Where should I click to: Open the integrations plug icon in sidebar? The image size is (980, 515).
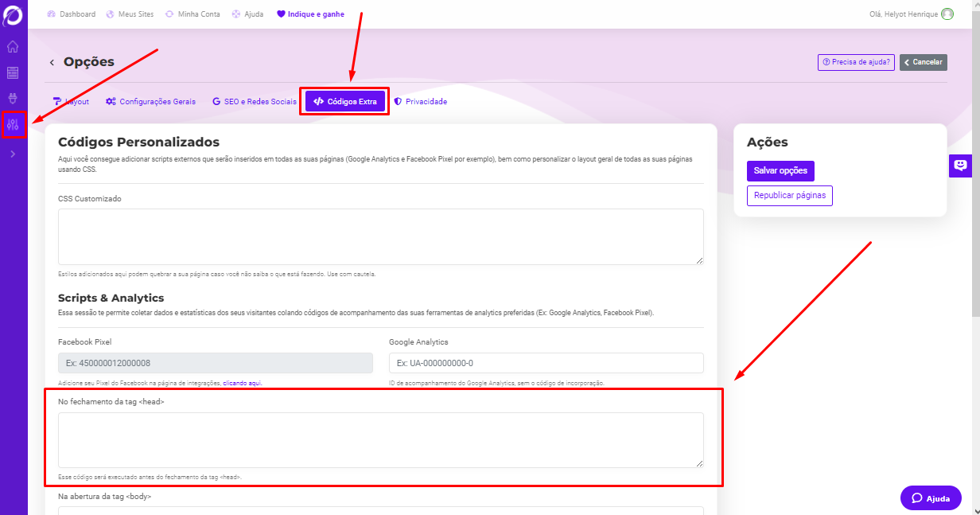point(13,99)
